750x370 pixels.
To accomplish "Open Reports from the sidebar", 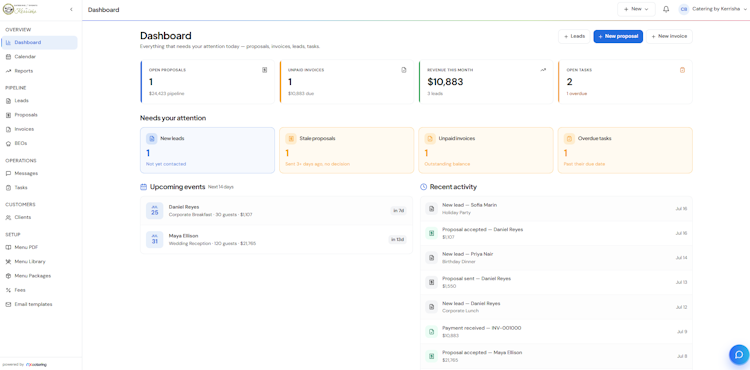I will (x=39, y=71).
